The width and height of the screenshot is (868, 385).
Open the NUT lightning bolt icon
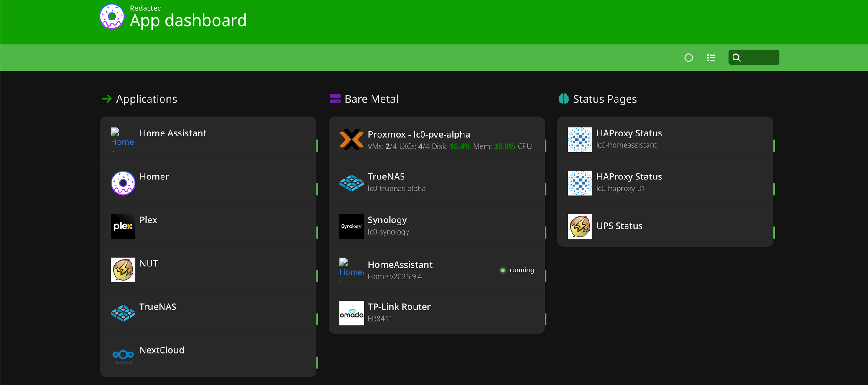point(123,270)
